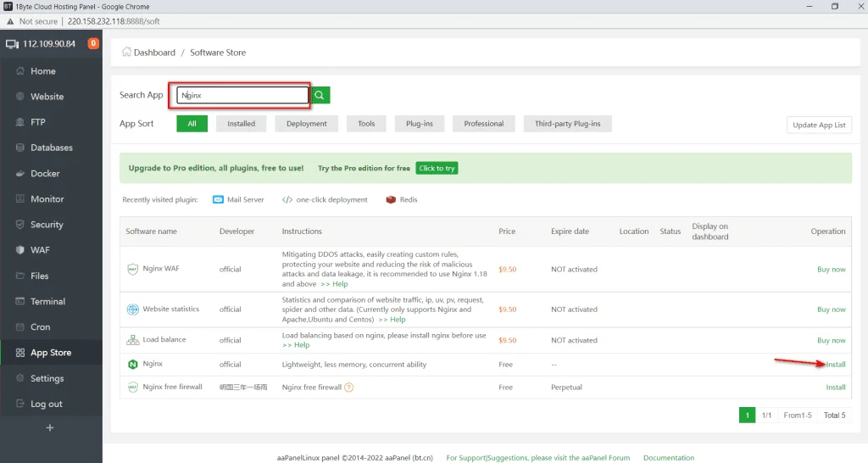Click Buy now for Nginx WAF
This screenshot has height=463, width=868.
[832, 269]
